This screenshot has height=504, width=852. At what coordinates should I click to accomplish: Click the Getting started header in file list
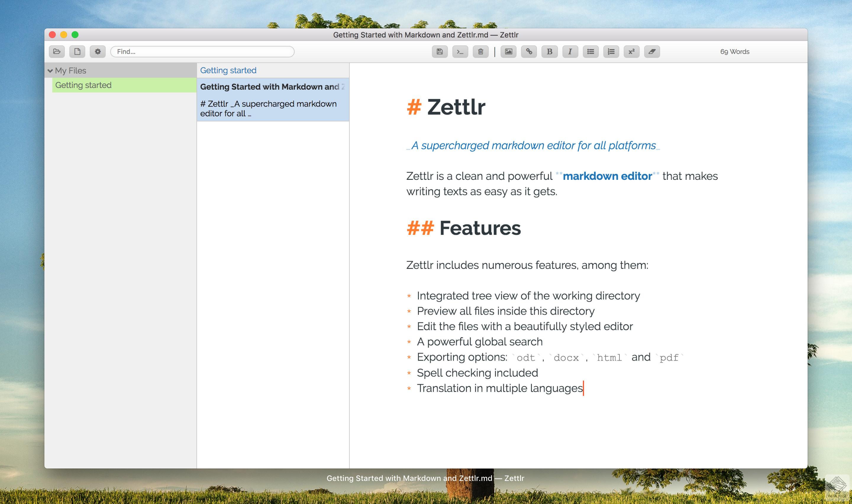click(228, 70)
